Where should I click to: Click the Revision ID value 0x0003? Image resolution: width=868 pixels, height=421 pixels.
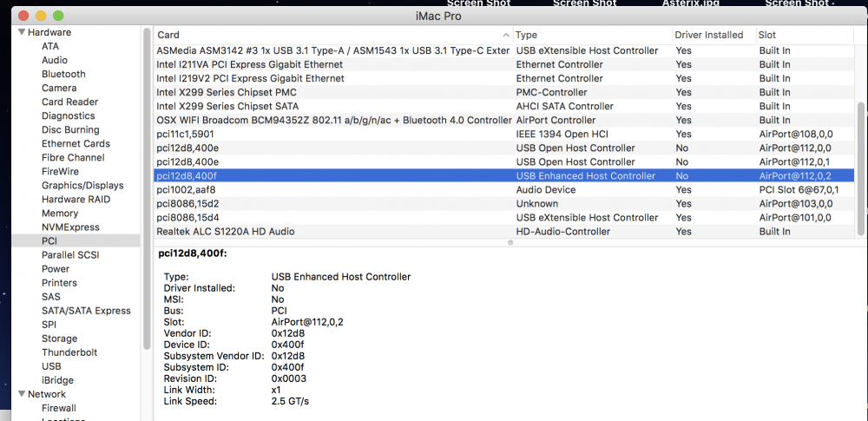289,378
